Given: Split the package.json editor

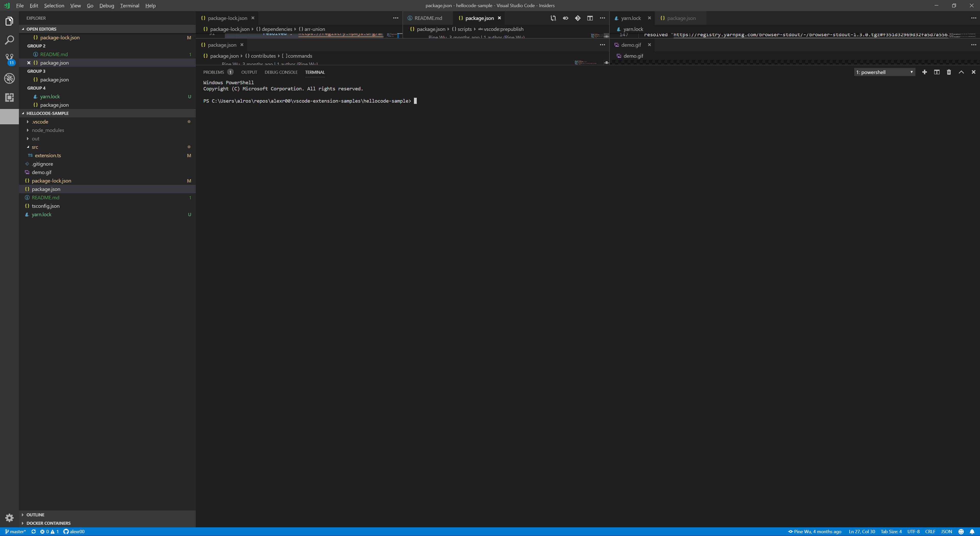Looking at the screenshot, I should click(x=591, y=18).
